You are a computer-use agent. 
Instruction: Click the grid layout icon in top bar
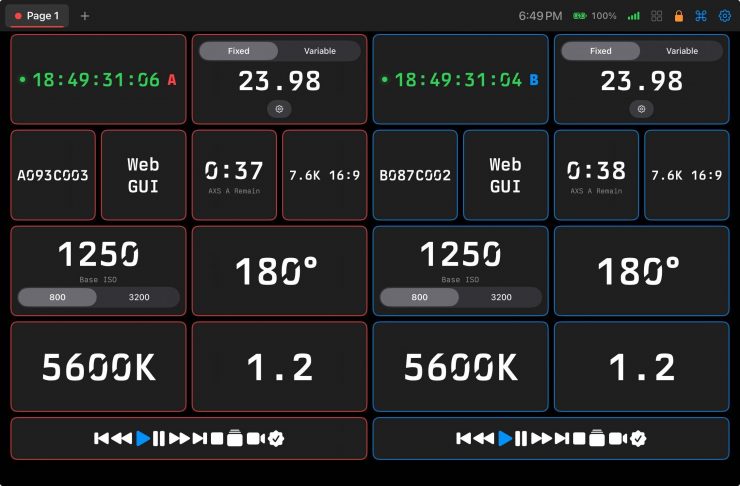(x=657, y=16)
